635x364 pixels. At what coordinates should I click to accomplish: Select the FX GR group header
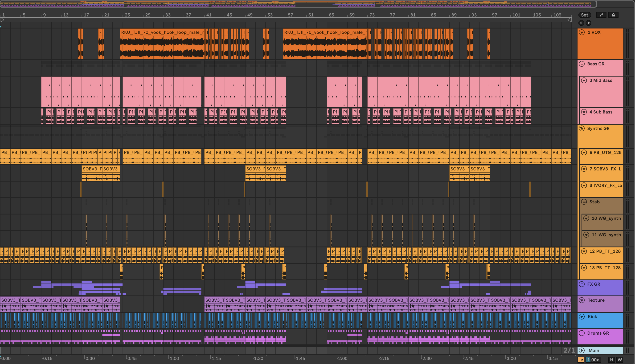[594, 284]
